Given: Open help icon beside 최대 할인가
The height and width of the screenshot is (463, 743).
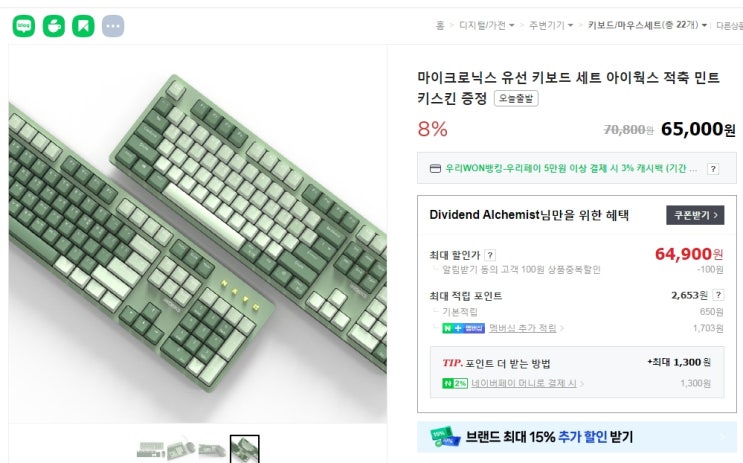Looking at the screenshot, I should coord(490,255).
